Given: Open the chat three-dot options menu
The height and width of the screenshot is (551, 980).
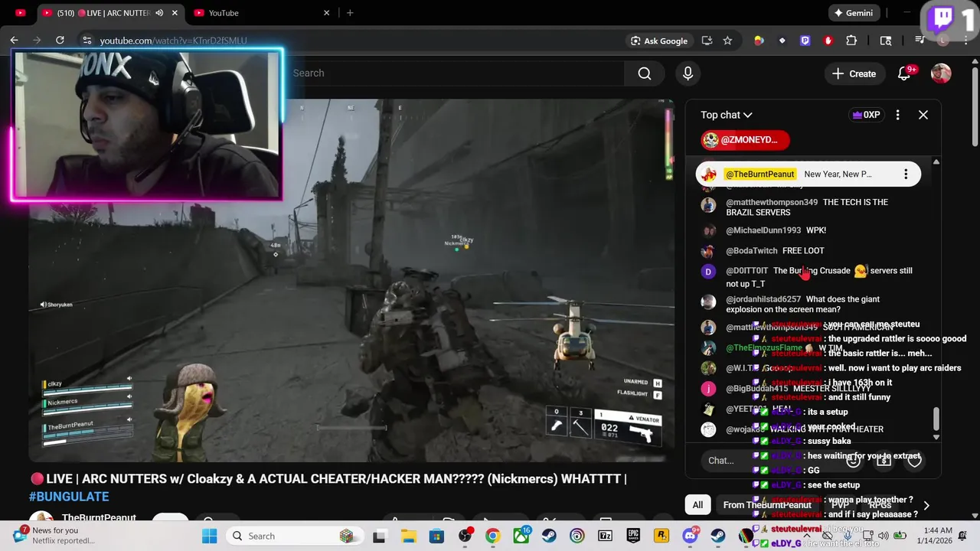Looking at the screenshot, I should (898, 115).
